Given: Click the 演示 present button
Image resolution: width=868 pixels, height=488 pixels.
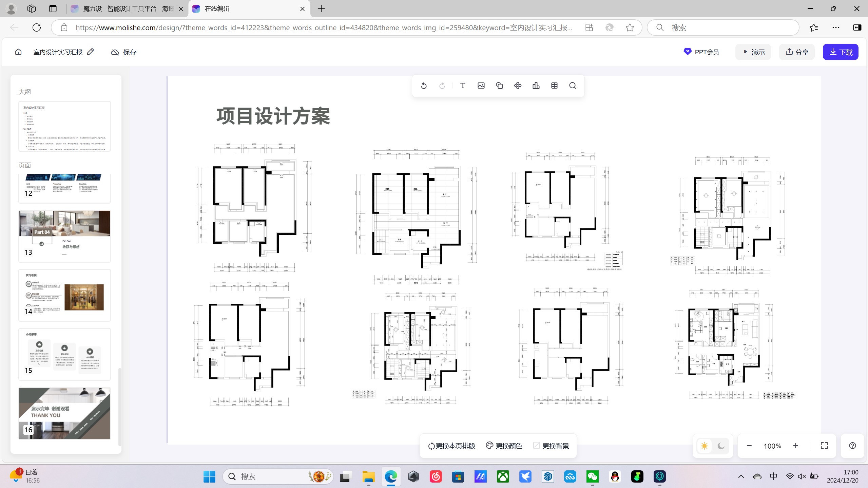Looking at the screenshot, I should [x=753, y=52].
